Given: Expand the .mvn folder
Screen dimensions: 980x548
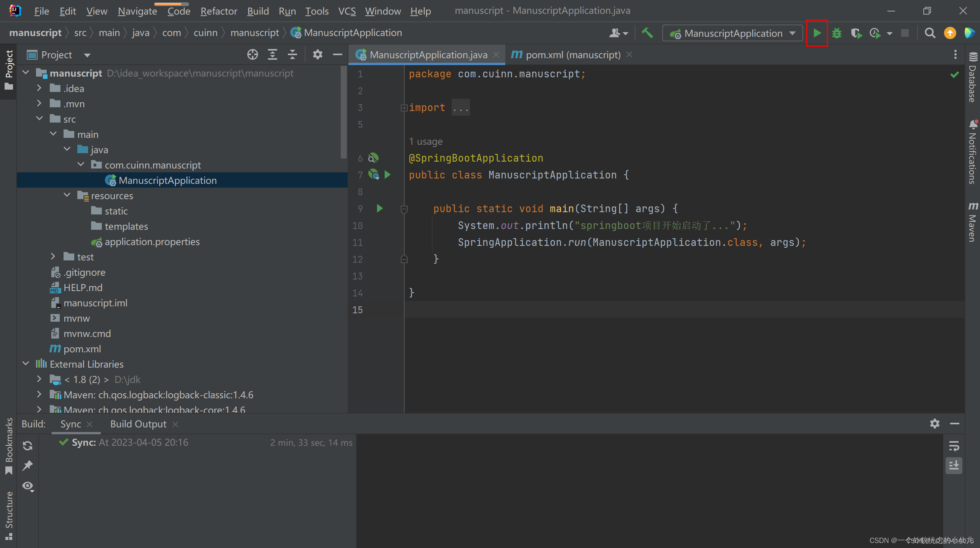Looking at the screenshot, I should click(x=39, y=103).
